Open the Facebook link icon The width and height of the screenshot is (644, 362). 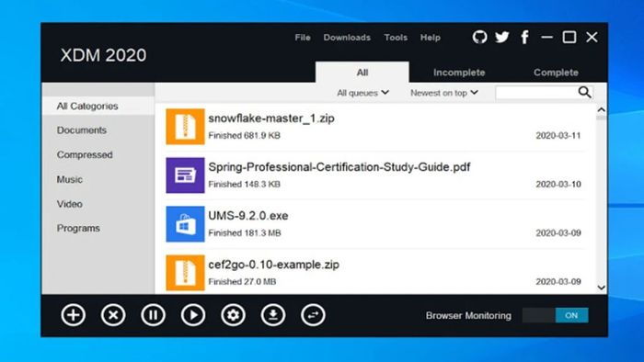[x=524, y=38]
